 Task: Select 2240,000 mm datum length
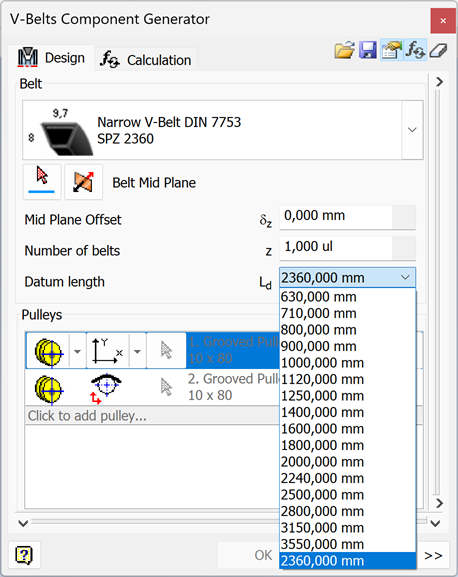click(x=348, y=478)
